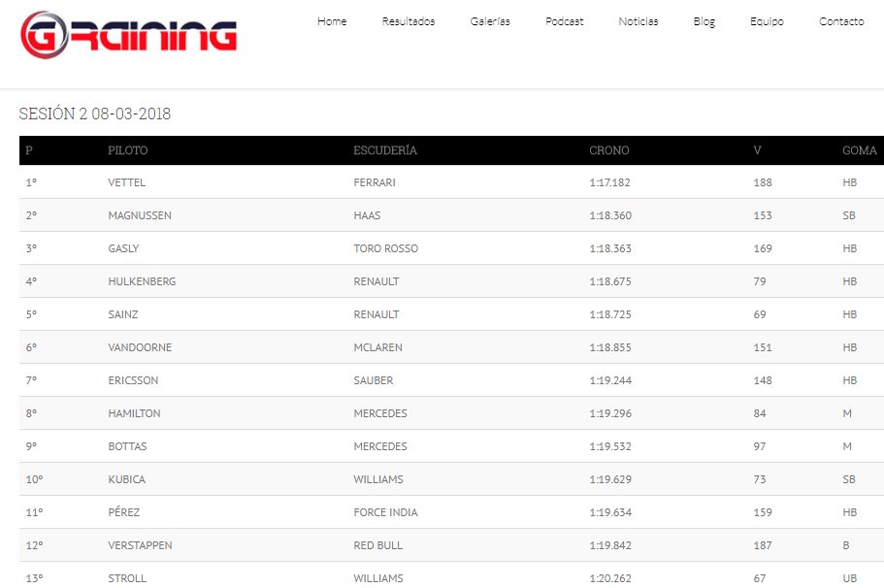Screen dimensions: 884x588
Task: Click the GOMA column header
Action: pos(859,150)
